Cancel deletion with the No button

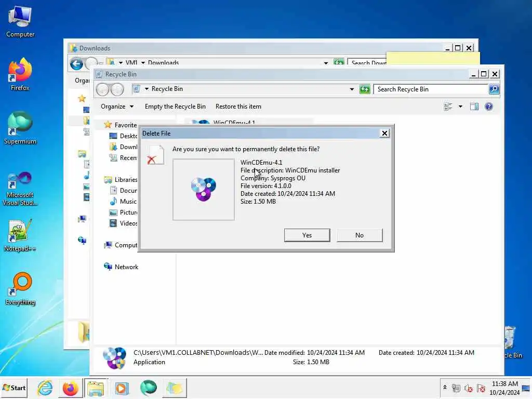(360, 235)
